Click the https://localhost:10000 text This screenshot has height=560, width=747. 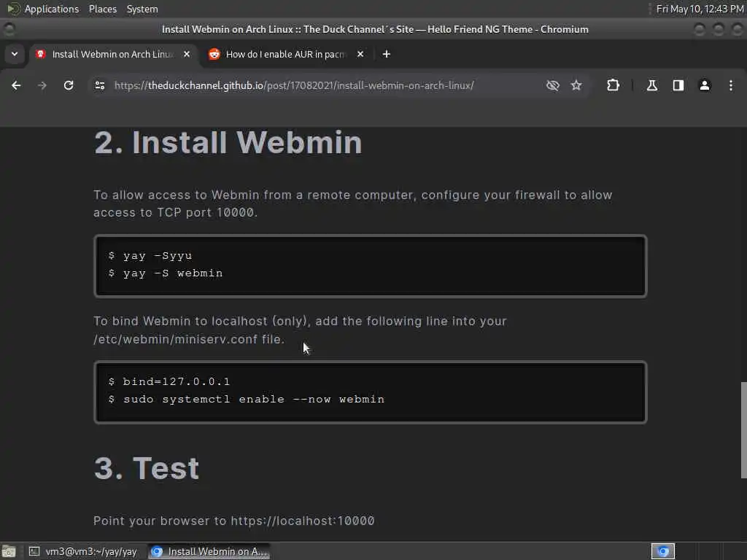click(303, 521)
